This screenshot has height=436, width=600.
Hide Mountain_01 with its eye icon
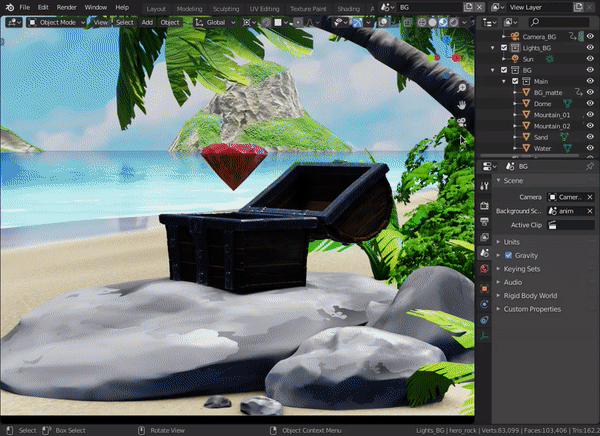(x=590, y=114)
